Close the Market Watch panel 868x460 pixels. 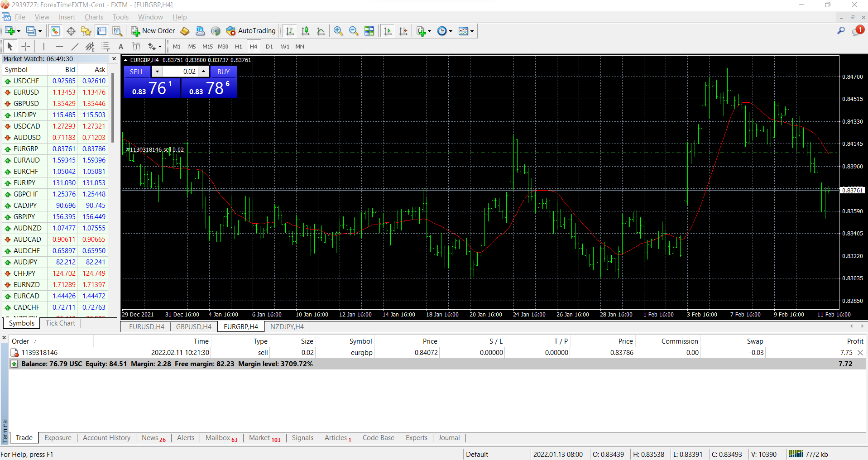(x=114, y=59)
